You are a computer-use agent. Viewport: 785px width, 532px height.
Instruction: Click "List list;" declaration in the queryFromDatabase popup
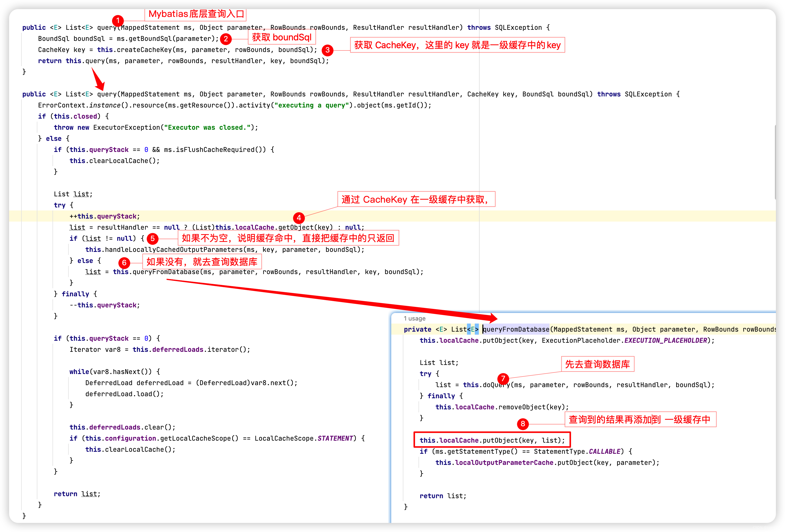click(x=439, y=362)
